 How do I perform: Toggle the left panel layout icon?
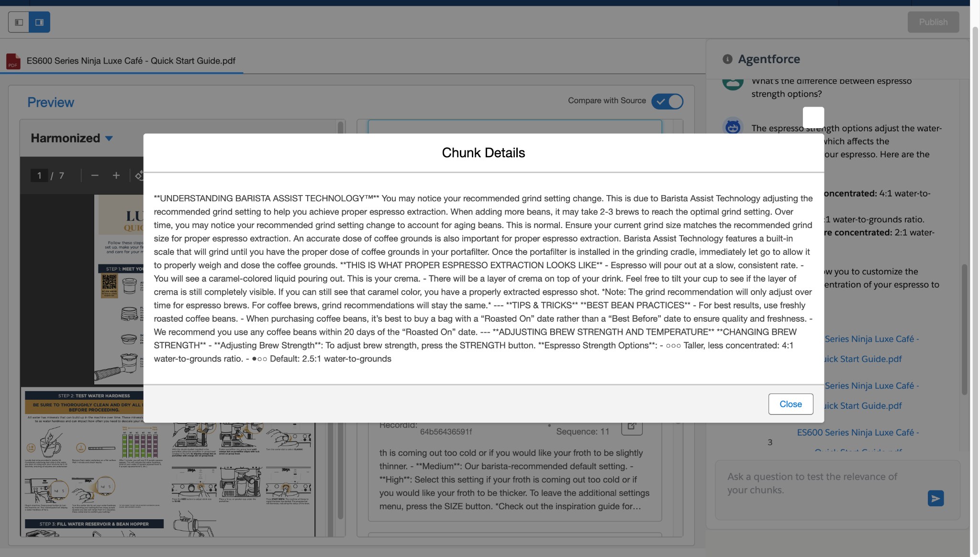[19, 22]
